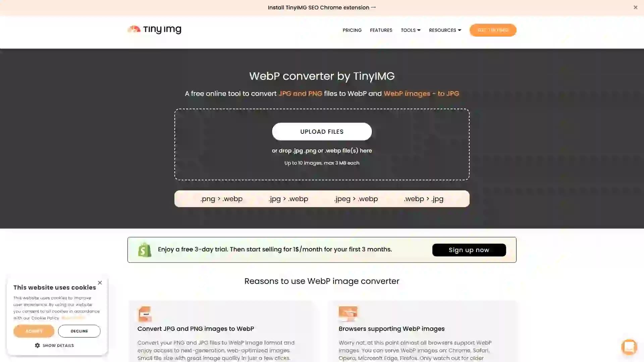Screen dimensions: 644x362
Task: Click DECLINE cookies button
Action: tap(79, 331)
